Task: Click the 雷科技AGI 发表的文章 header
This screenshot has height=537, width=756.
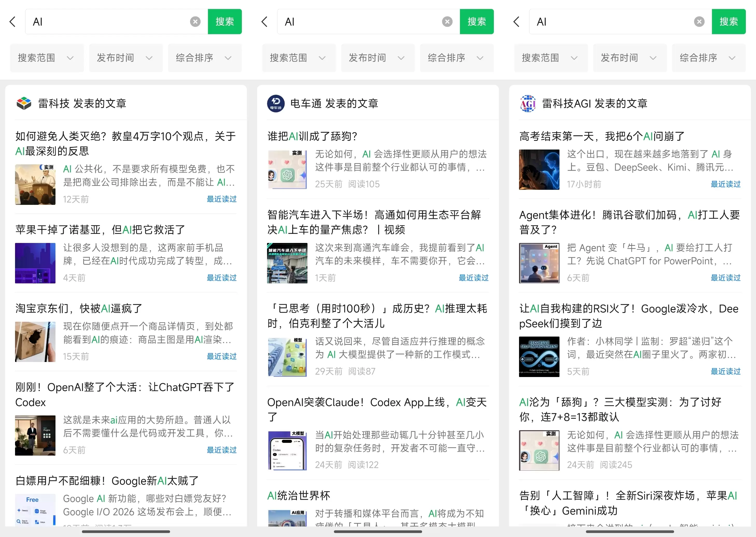Action: click(x=595, y=103)
